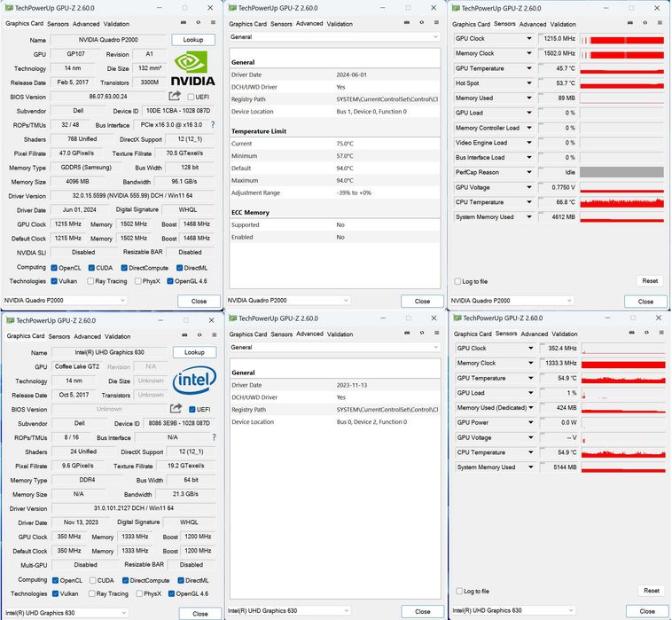Image resolution: width=672 pixels, height=620 pixels.
Task: Toggle CUDA checkbox for Intel UHD Graphics 630
Action: (92, 581)
